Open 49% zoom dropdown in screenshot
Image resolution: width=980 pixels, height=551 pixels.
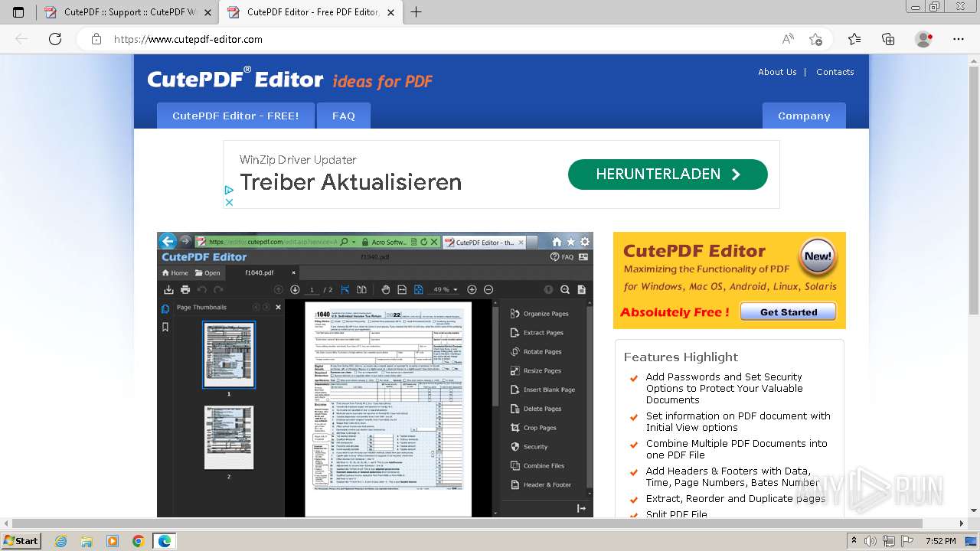pos(446,289)
